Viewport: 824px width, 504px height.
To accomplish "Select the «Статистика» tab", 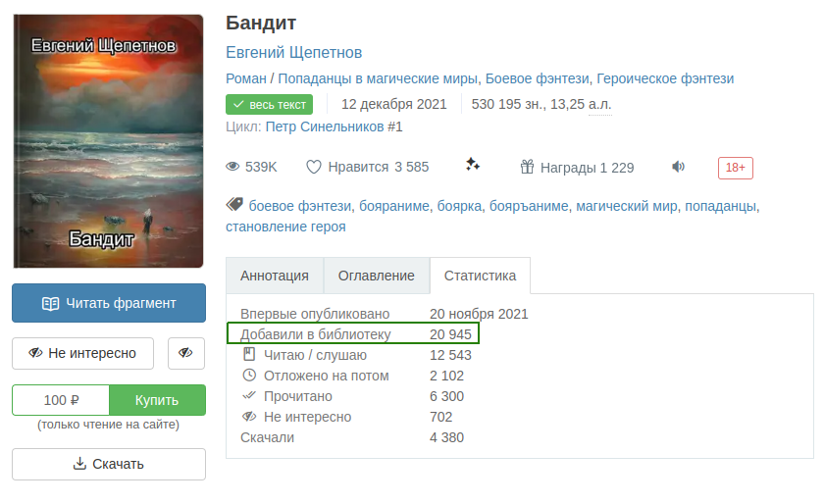I will pos(480,276).
